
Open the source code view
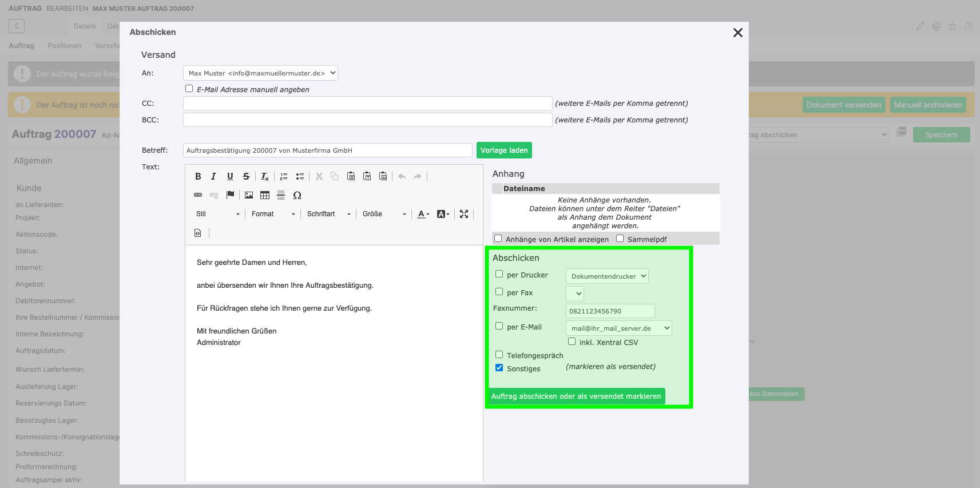pyautogui.click(x=198, y=233)
